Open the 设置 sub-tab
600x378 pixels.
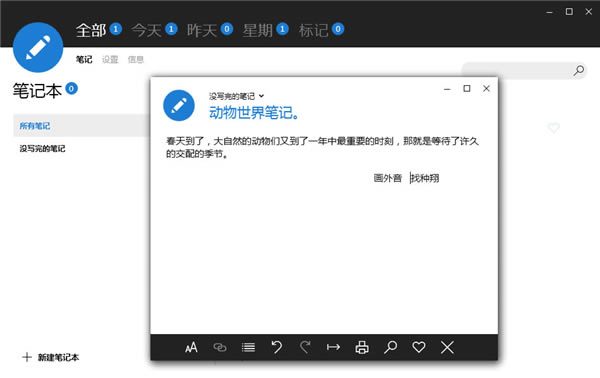pos(110,60)
